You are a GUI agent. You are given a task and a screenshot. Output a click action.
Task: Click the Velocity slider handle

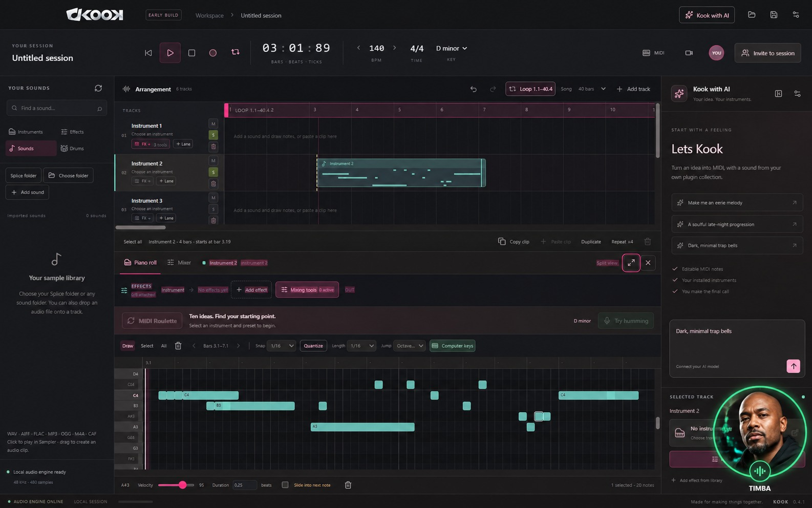click(x=182, y=485)
